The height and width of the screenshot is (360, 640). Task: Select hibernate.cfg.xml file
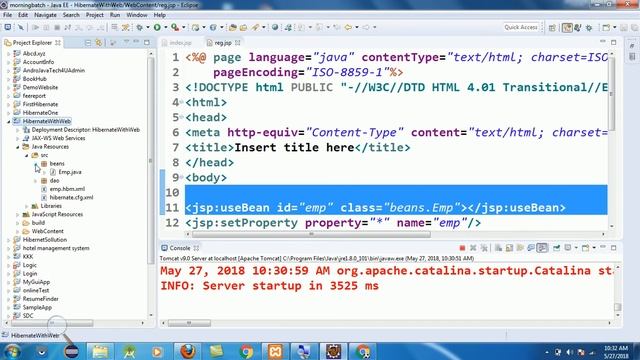(71, 198)
